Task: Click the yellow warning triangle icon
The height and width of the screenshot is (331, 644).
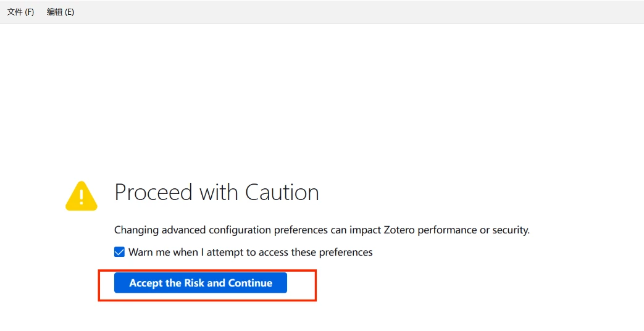Action: tap(82, 196)
